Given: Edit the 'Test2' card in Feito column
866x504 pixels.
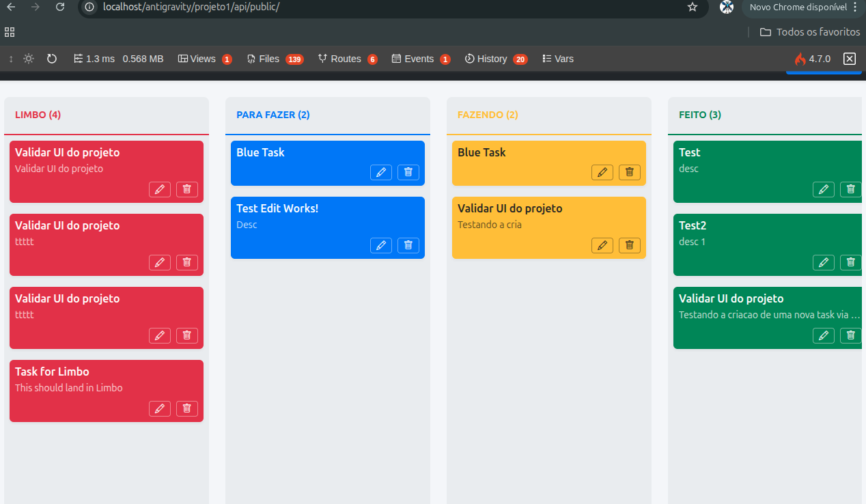Looking at the screenshot, I should [824, 262].
